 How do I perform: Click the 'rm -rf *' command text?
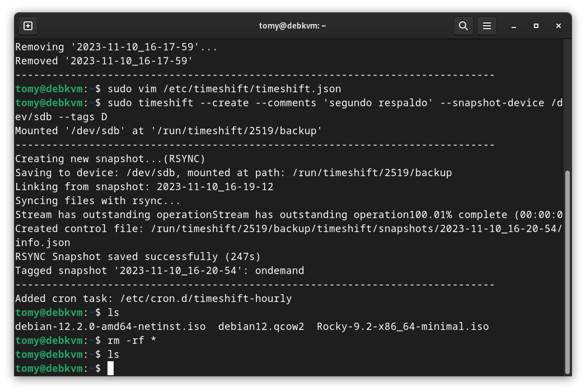tap(132, 341)
